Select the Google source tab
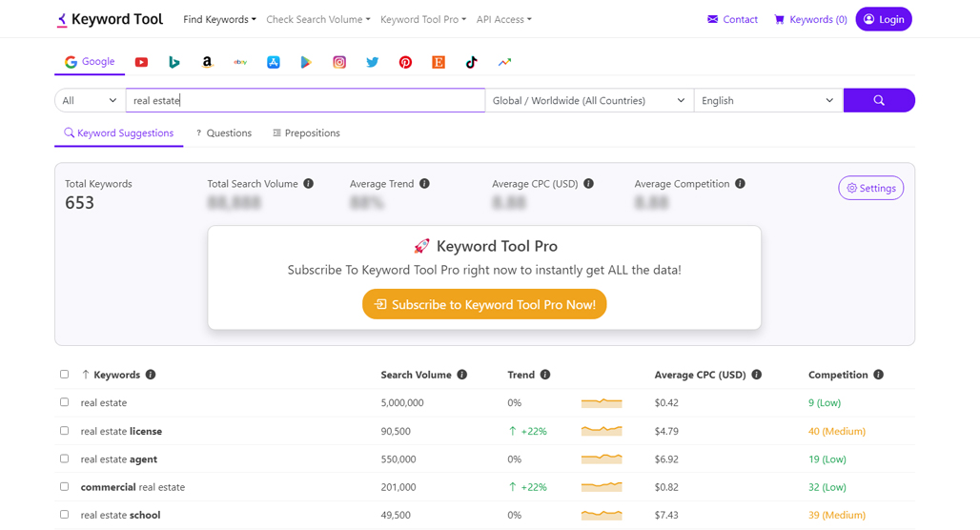 (x=90, y=62)
